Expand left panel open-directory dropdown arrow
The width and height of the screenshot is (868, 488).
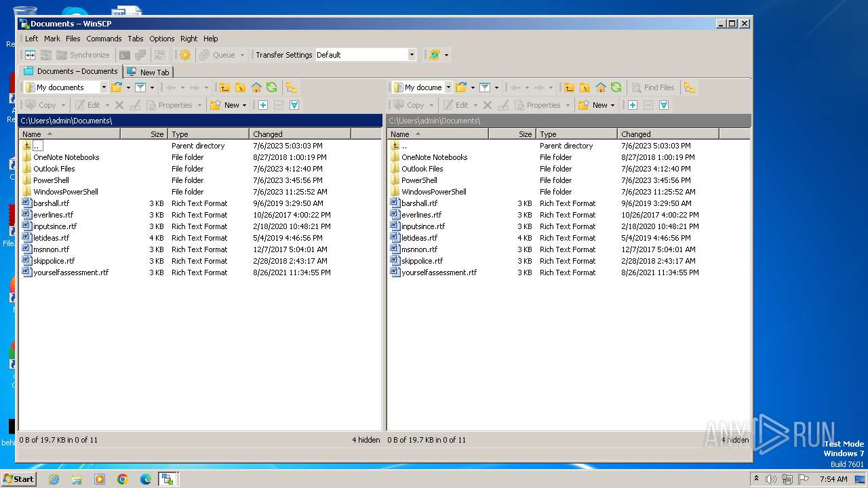(x=128, y=87)
